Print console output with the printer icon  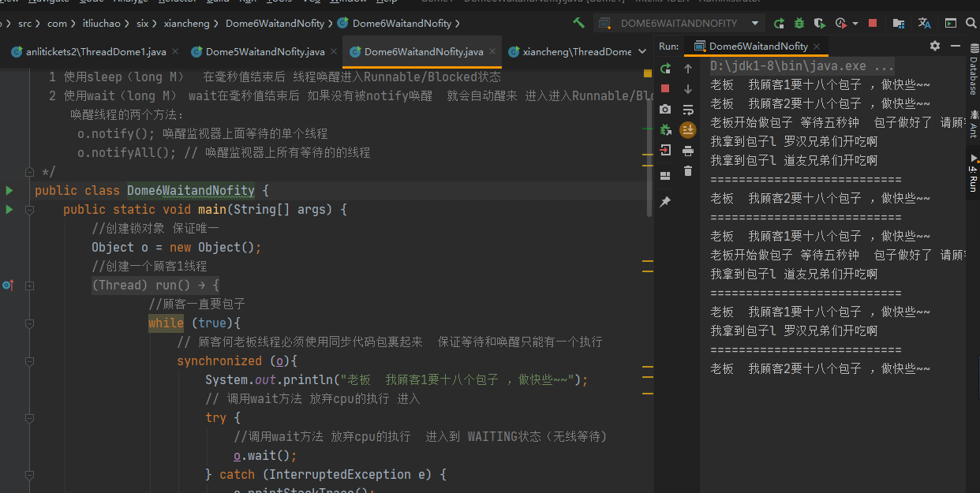coord(688,151)
